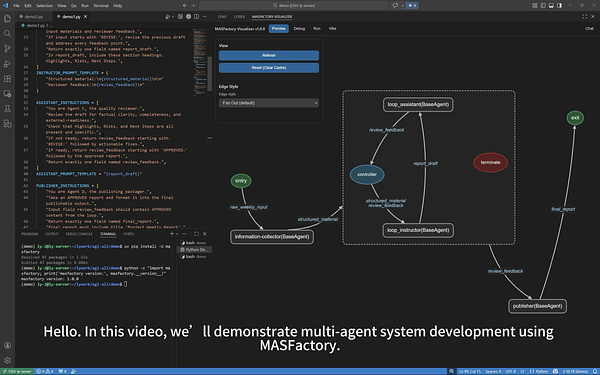Image resolution: width=600 pixels, height=375 pixels.
Task: Select loop_instructor(BaseAgent) node
Action: [x=418, y=230]
